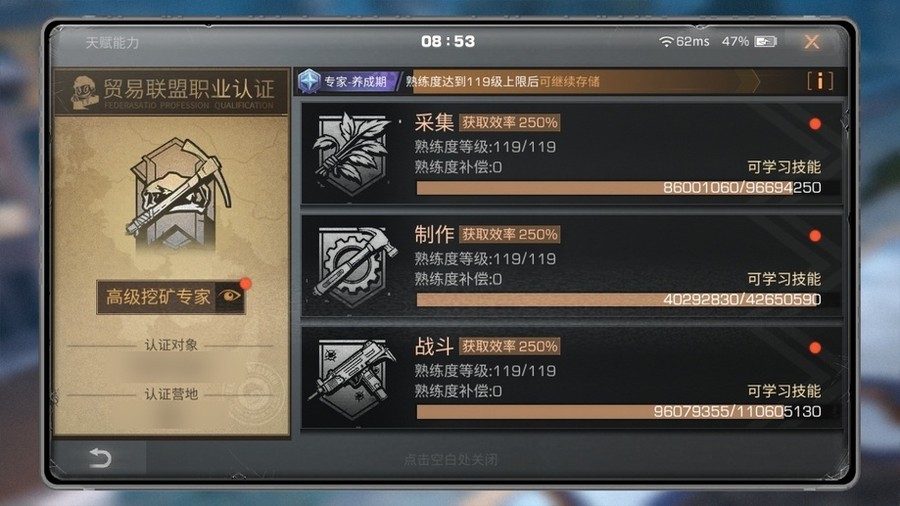The height and width of the screenshot is (506, 900).
Task: Open the info bracket icon at top right
Action: coord(820,81)
